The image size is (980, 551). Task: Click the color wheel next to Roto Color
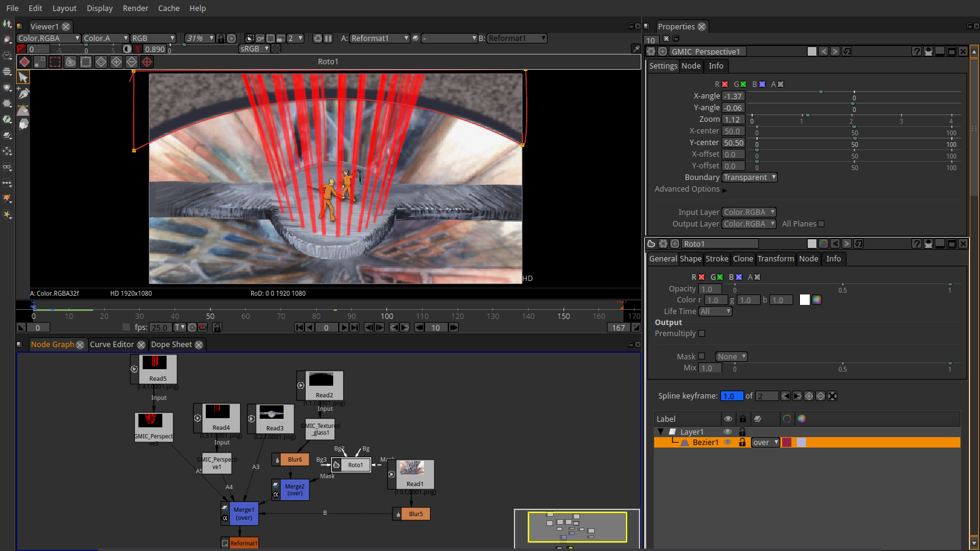(x=816, y=300)
